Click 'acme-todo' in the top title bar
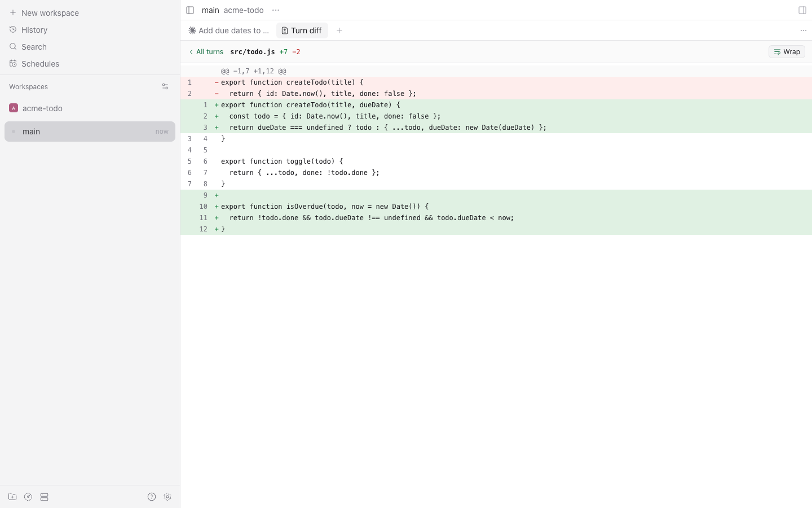Screen dimensions: 812x508 coord(244,10)
